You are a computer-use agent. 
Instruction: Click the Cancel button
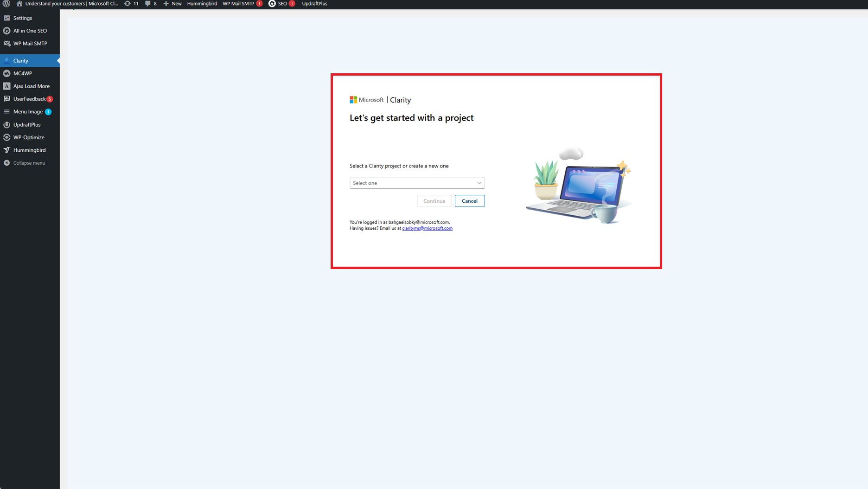(470, 201)
